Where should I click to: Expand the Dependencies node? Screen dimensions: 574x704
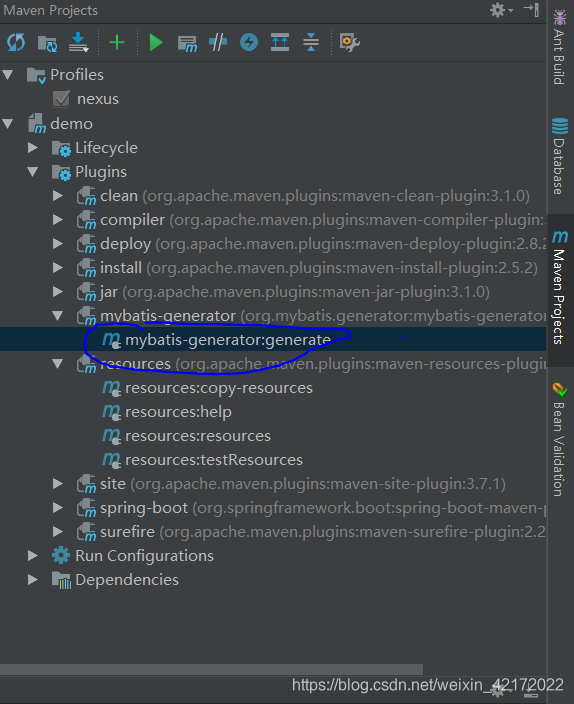(33, 580)
